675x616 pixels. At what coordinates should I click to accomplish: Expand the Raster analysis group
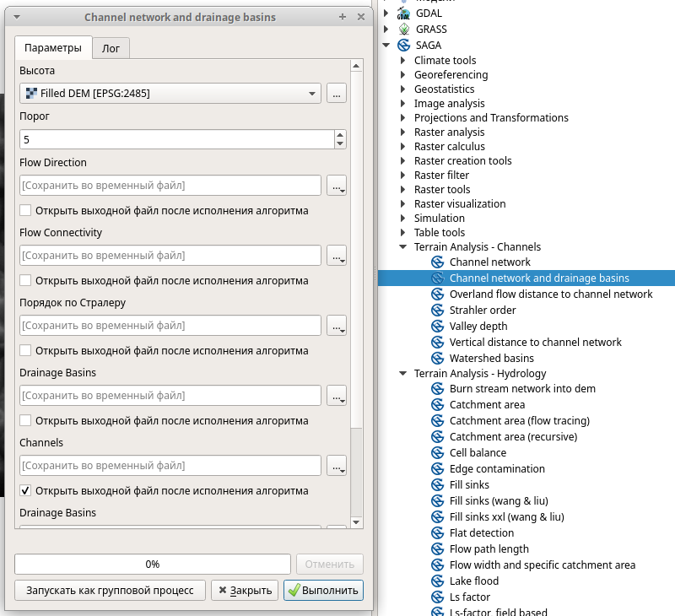pos(403,132)
